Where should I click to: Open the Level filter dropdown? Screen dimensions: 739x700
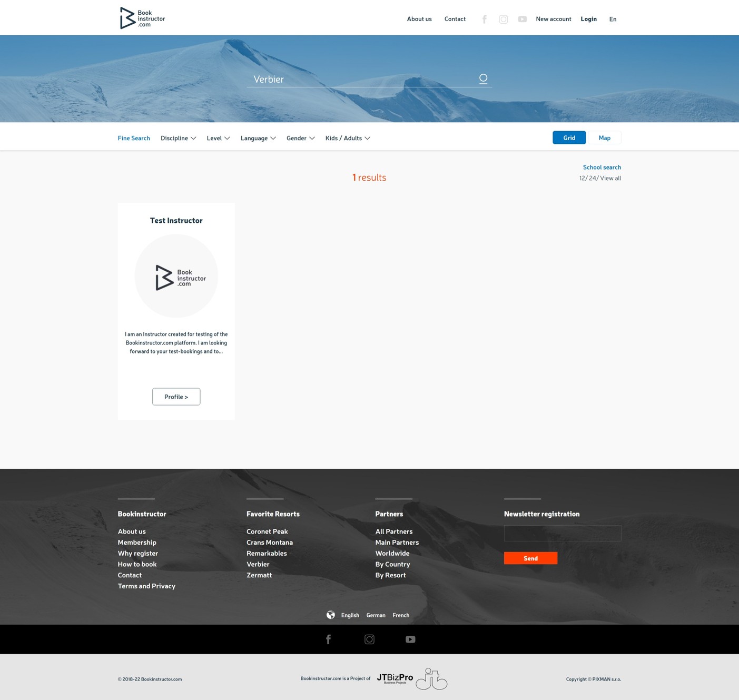218,139
